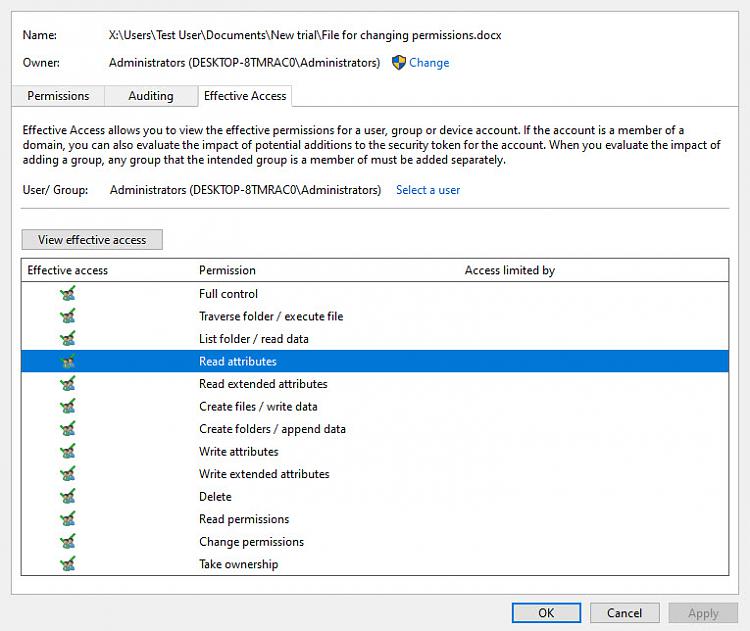This screenshot has width=750, height=631.
Task: Select List folder / read data text
Action: coord(254,339)
